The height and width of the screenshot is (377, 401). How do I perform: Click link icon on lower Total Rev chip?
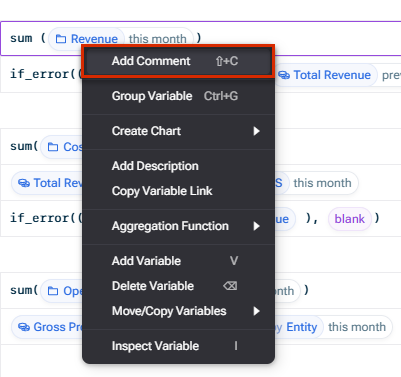tap(24, 183)
